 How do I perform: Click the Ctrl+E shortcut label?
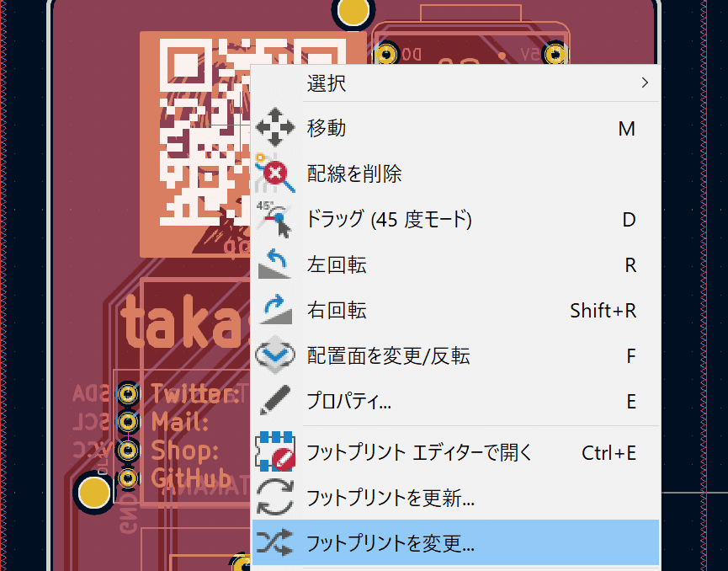coord(608,453)
